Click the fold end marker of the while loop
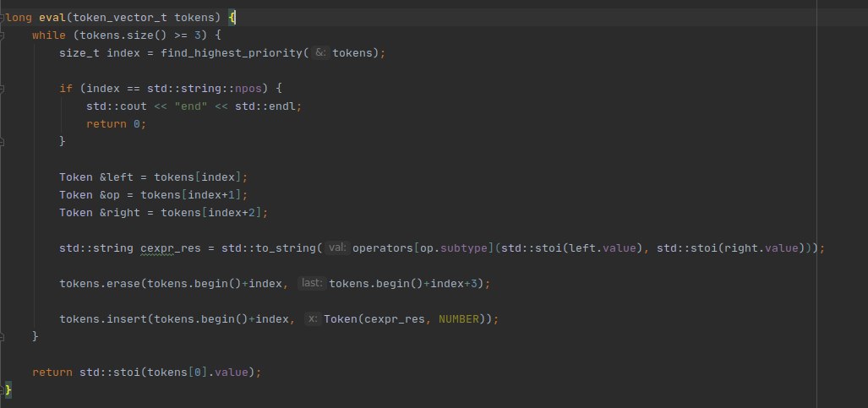This screenshot has width=868, height=408. pos(3,336)
